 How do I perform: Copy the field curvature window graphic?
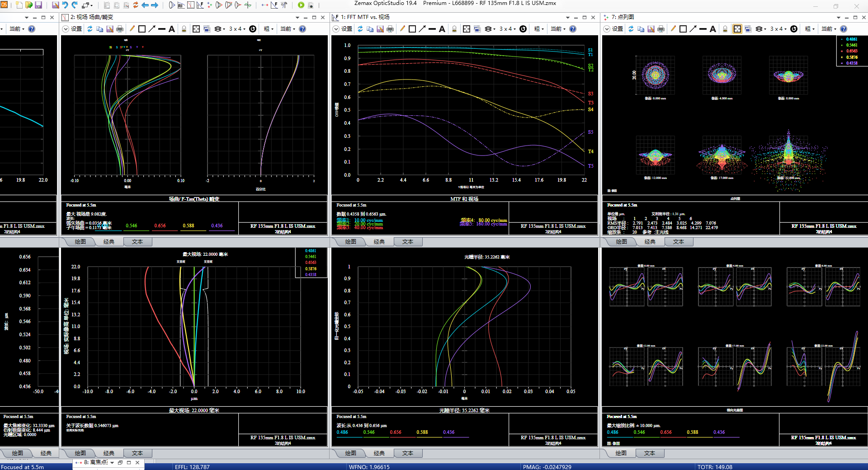click(99, 29)
